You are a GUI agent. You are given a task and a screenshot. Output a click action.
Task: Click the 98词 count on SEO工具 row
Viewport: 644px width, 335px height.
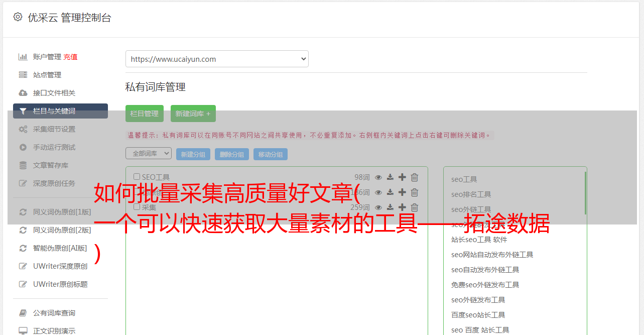click(x=362, y=177)
